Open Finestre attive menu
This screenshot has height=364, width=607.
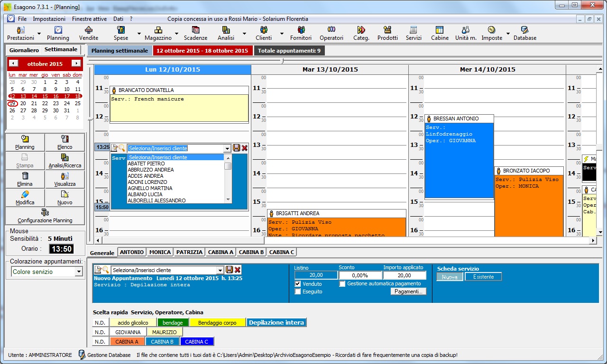[89, 19]
